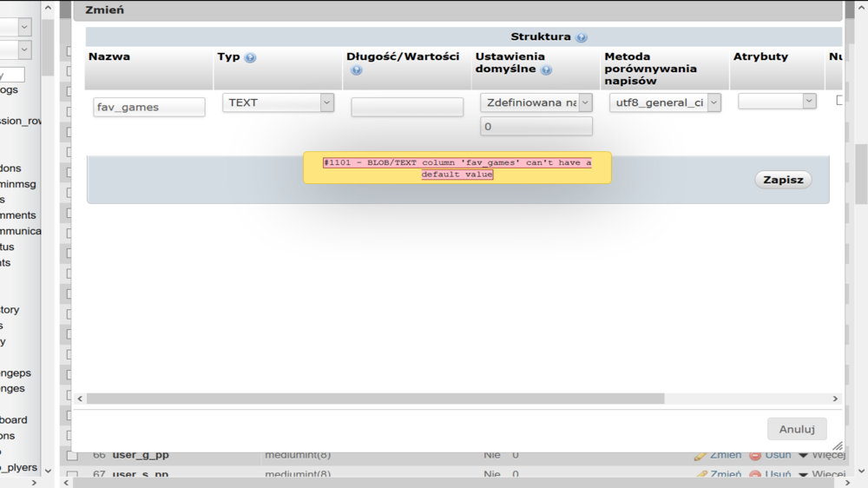The image size is (868, 488).
Task: Select the checkbox for row user_g_pp
Action: coord(72,455)
